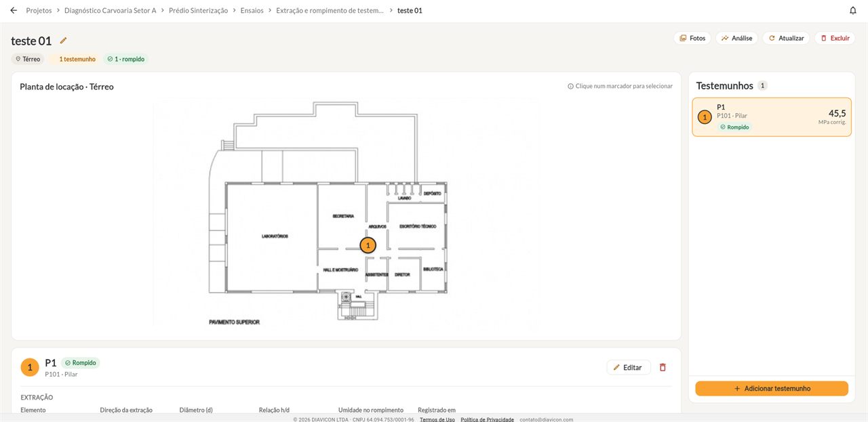Click 'Clique num marcador para selecionar' hint
The height and width of the screenshot is (422, 868).
(x=620, y=86)
